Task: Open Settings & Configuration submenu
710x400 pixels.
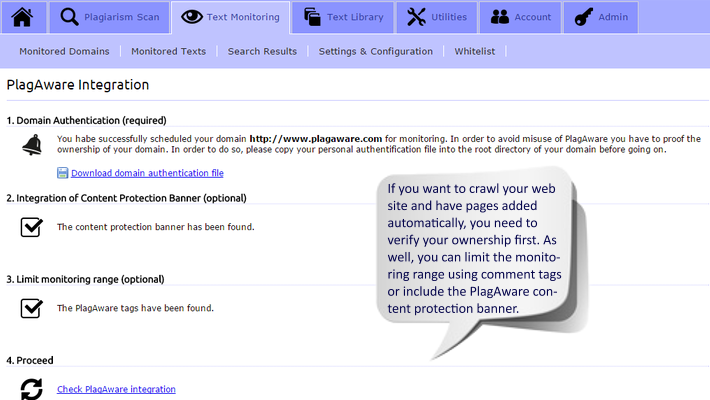Action: tap(375, 52)
